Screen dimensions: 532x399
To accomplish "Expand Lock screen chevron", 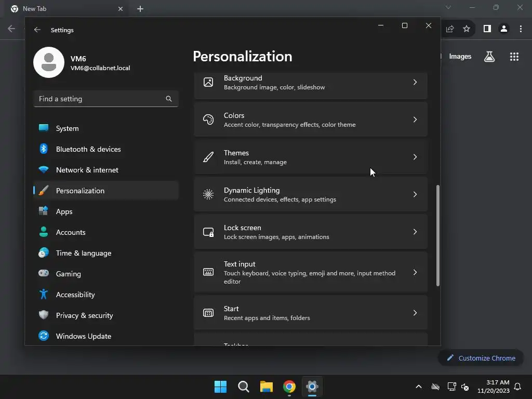I will pos(415,232).
